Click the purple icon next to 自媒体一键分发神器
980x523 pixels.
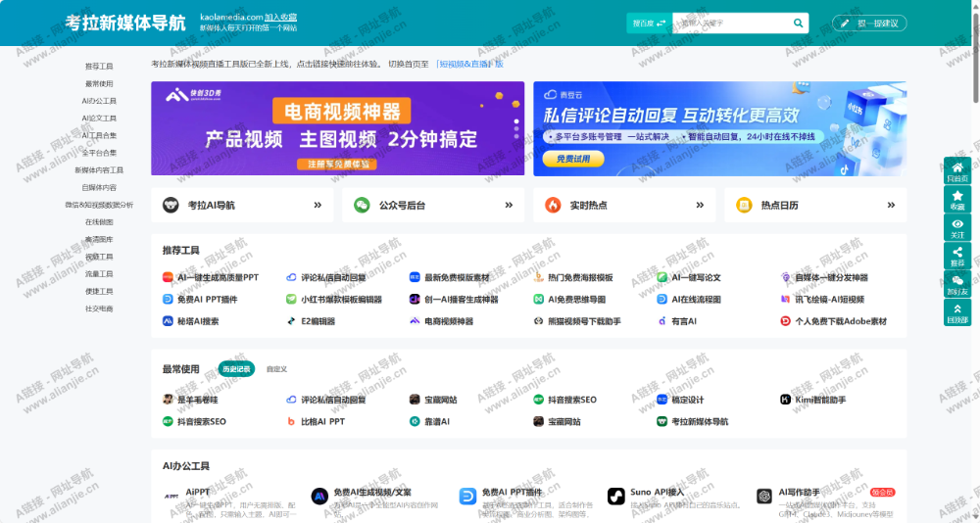786,277
